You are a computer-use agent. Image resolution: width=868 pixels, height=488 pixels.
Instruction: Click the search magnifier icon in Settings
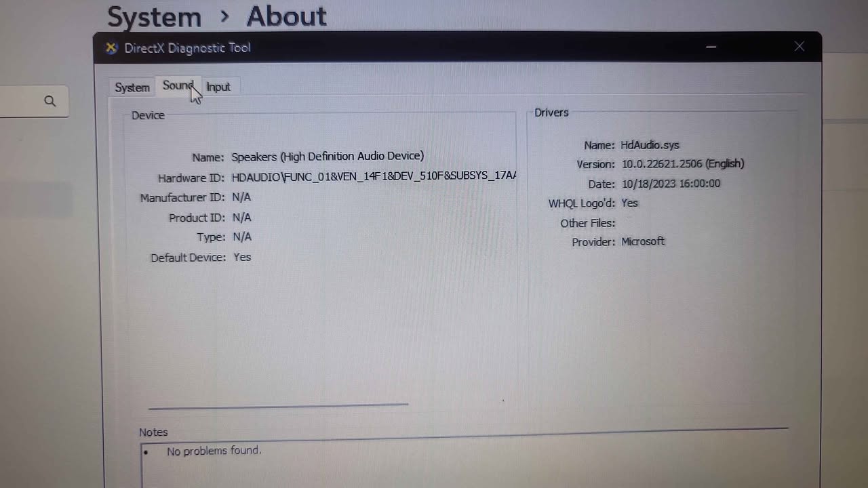click(x=50, y=101)
